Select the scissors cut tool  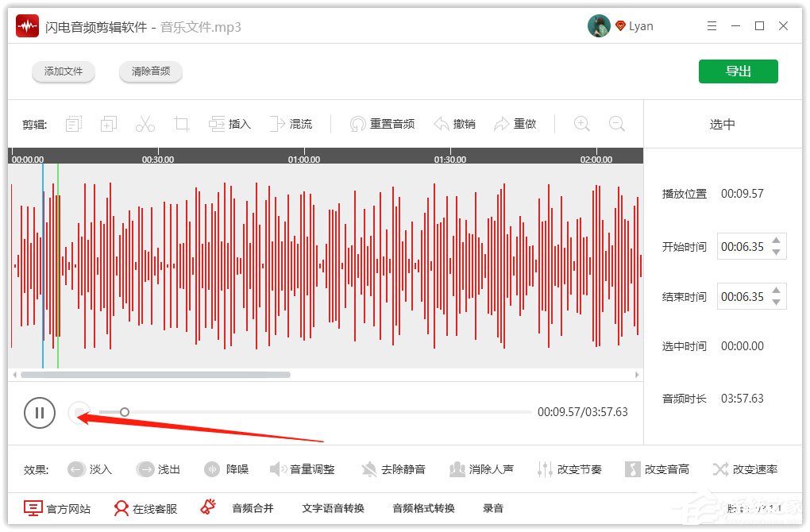click(145, 123)
